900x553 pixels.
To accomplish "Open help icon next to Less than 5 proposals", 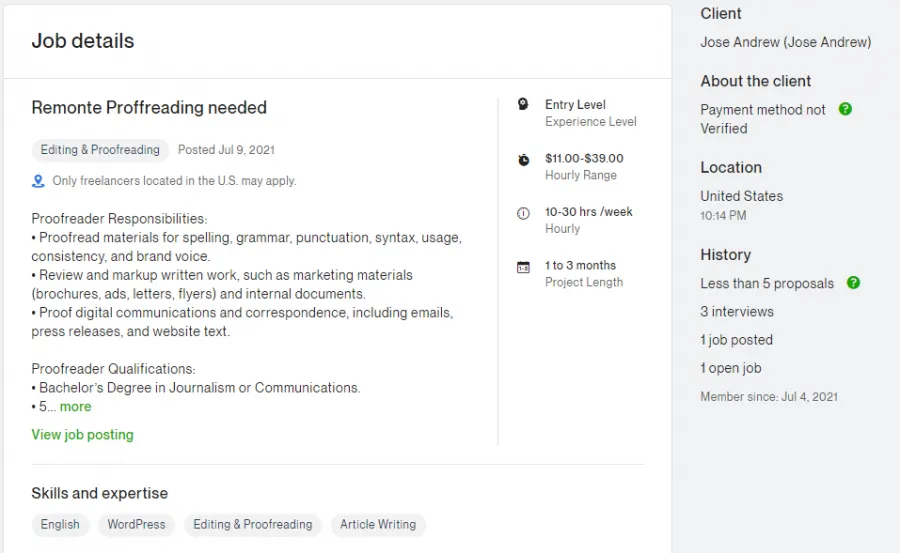I will [x=854, y=283].
